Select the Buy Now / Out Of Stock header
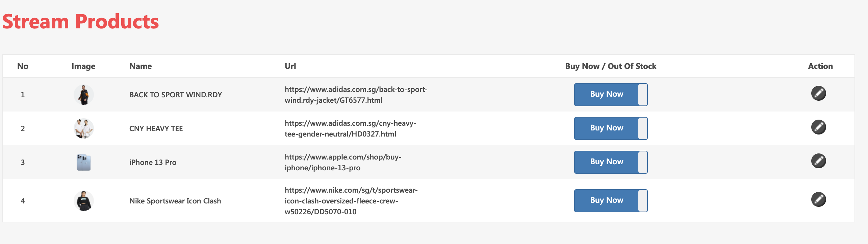The image size is (868, 244). (611, 66)
